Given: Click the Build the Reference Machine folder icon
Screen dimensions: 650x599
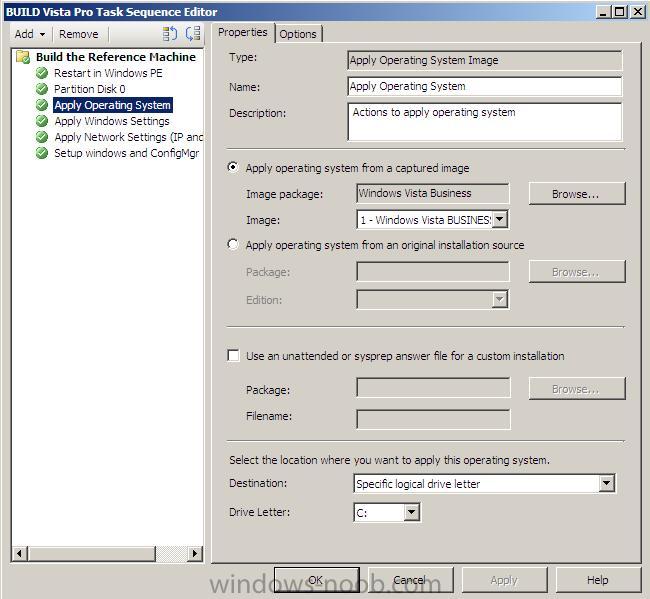Looking at the screenshot, I should [23, 57].
